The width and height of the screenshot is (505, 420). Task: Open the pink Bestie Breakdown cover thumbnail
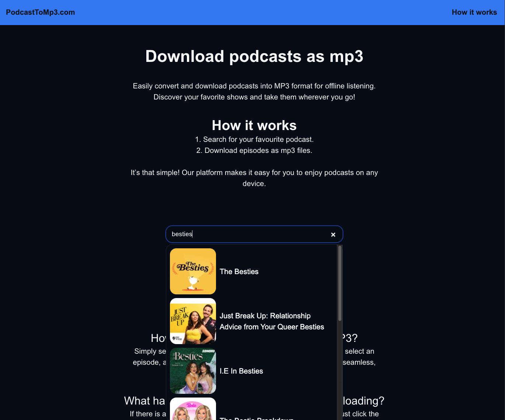coord(193,409)
